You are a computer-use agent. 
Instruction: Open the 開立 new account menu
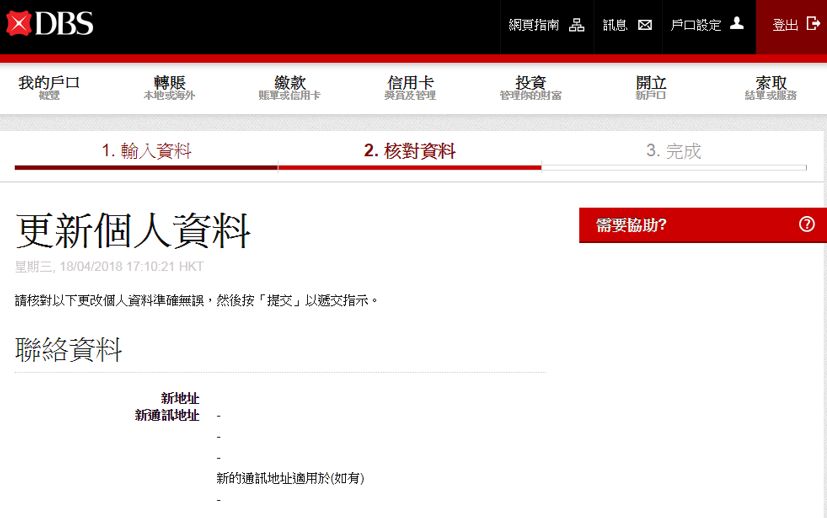[651, 87]
